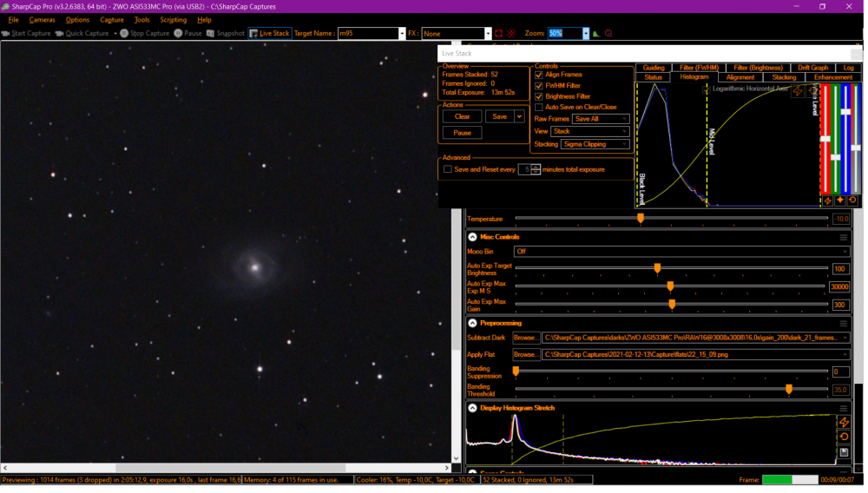This screenshot has height=493, width=868.
Task: Open the green image histogram icon beside Zoom
Action: 596,33
